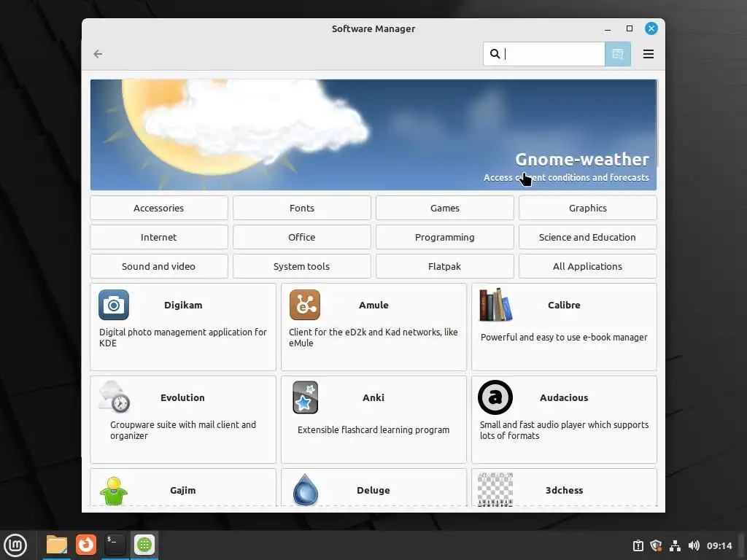Image resolution: width=747 pixels, height=560 pixels.
Task: Open the Linux Mint start menu
Action: [x=15, y=545]
